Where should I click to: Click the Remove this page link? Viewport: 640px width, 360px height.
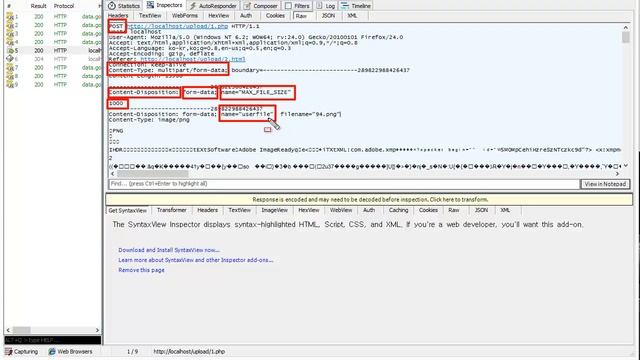click(141, 270)
